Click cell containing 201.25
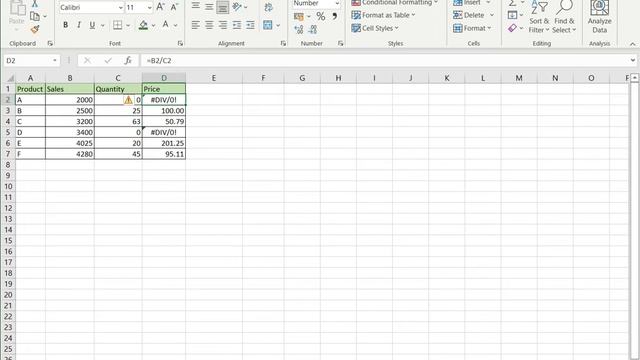 click(x=164, y=143)
